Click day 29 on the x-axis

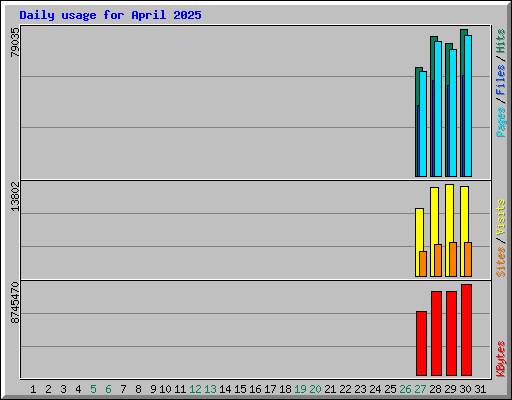pyautogui.click(x=450, y=389)
